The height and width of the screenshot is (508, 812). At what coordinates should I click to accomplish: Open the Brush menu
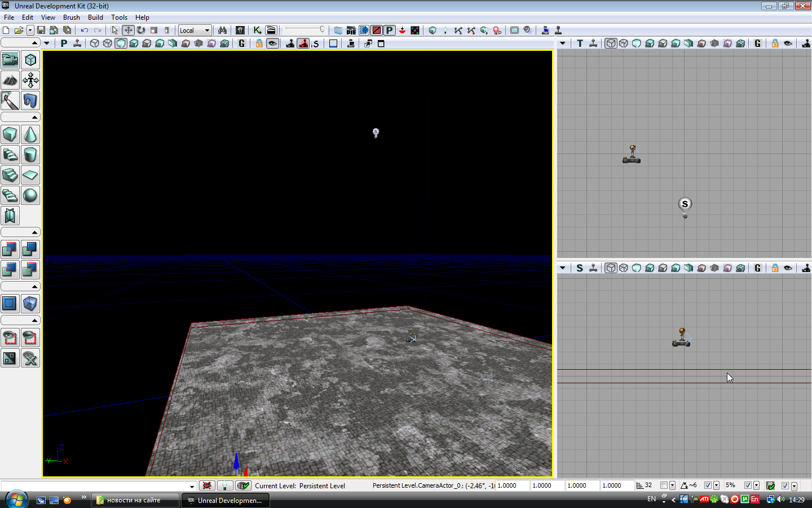click(71, 17)
